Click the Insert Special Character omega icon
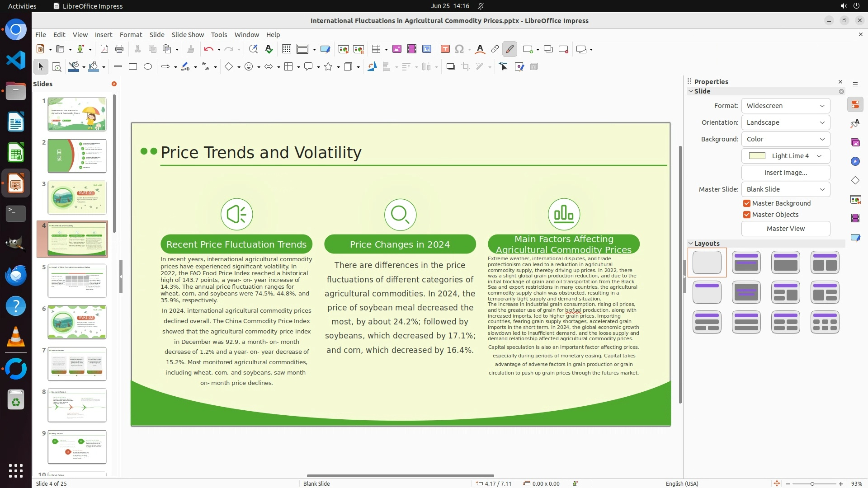Image resolution: width=868 pixels, height=488 pixels. coord(459,49)
